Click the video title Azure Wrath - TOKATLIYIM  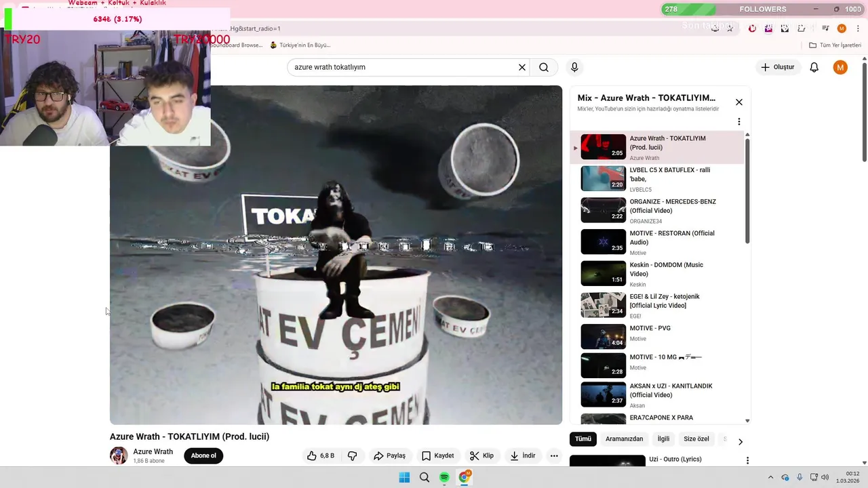190,436
